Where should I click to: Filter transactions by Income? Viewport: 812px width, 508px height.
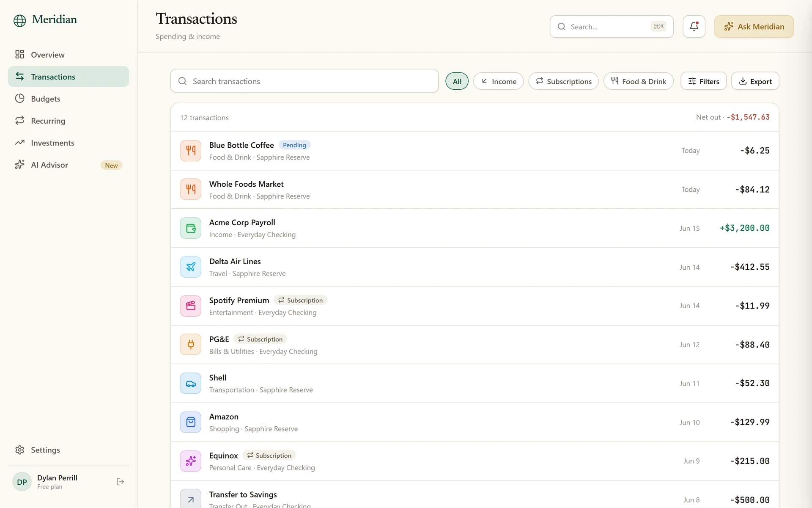coord(498,81)
